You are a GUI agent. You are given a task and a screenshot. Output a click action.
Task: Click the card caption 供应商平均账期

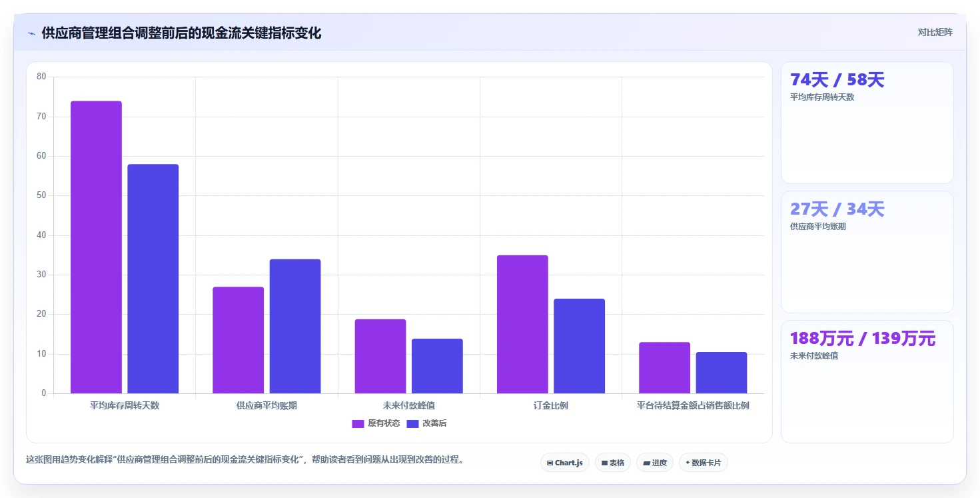click(x=818, y=226)
